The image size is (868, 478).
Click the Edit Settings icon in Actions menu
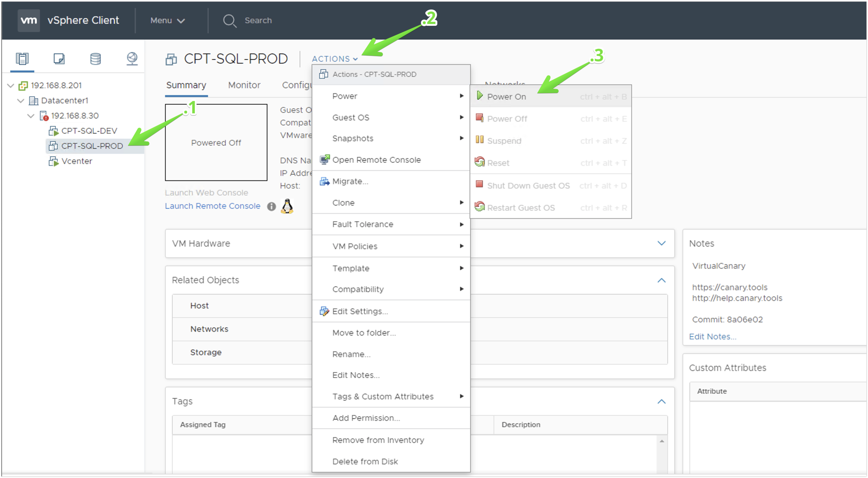pos(324,311)
